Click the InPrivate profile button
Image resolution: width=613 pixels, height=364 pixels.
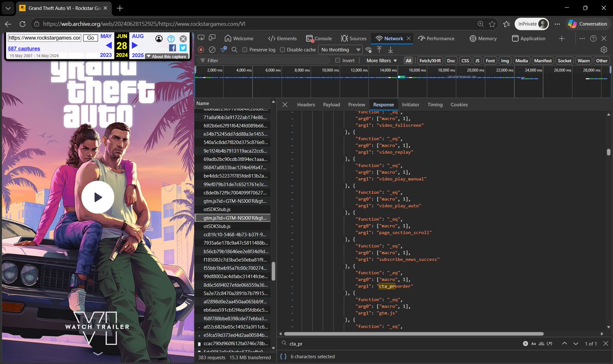click(532, 24)
